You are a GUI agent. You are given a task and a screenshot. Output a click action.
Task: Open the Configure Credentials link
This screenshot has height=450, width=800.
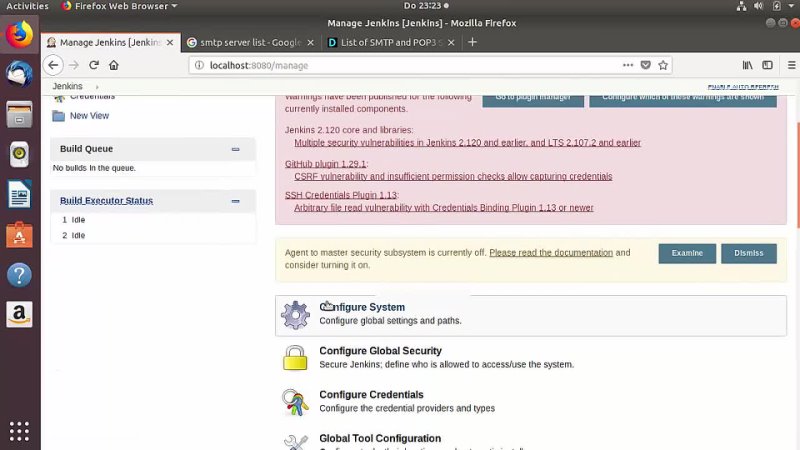point(371,395)
